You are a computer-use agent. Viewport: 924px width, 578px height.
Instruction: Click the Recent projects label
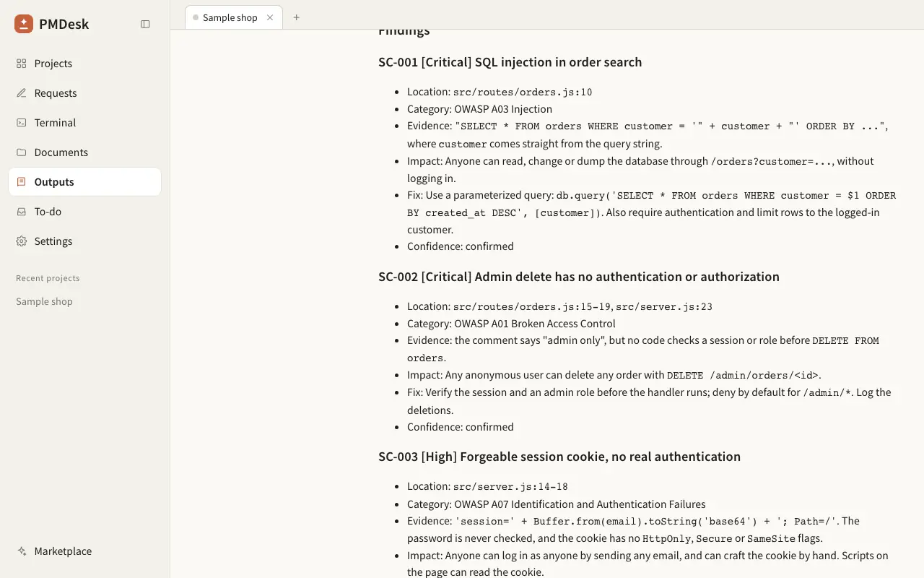tap(48, 278)
